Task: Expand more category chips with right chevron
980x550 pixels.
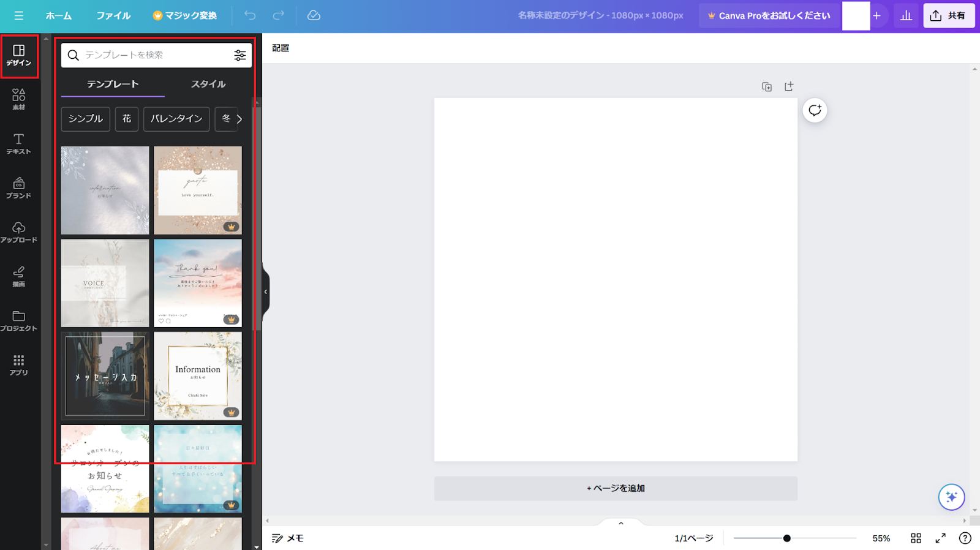Action: coord(239,119)
